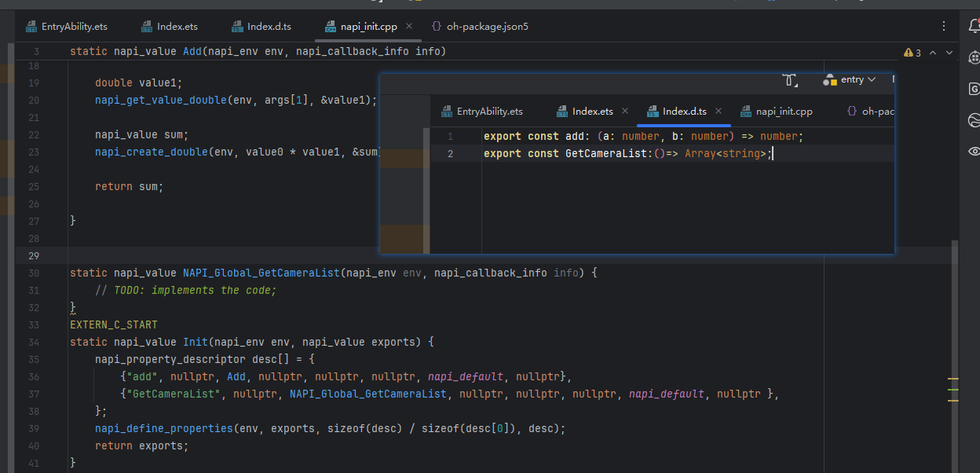Click the yellow warning indicator icon

click(909, 53)
